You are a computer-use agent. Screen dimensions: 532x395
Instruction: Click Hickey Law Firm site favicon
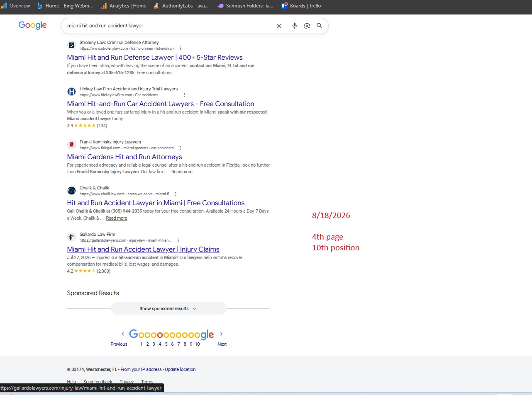click(x=71, y=92)
